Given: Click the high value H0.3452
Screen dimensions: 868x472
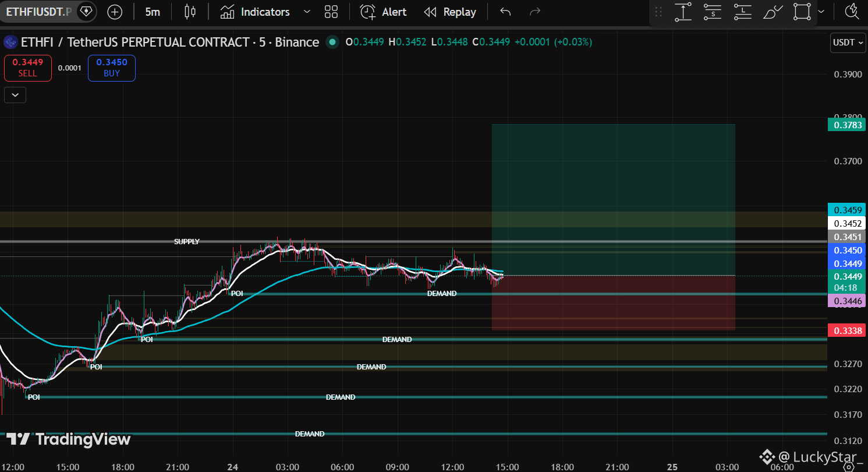Looking at the screenshot, I should [408, 42].
